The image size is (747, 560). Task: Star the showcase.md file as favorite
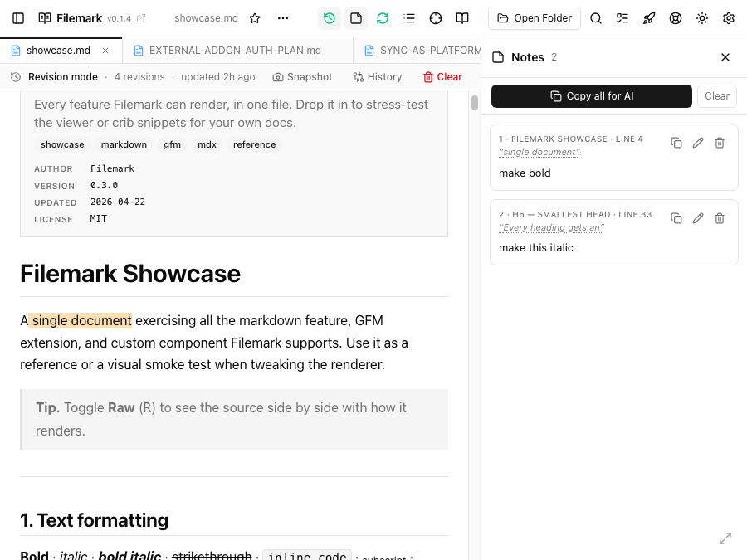tap(255, 18)
